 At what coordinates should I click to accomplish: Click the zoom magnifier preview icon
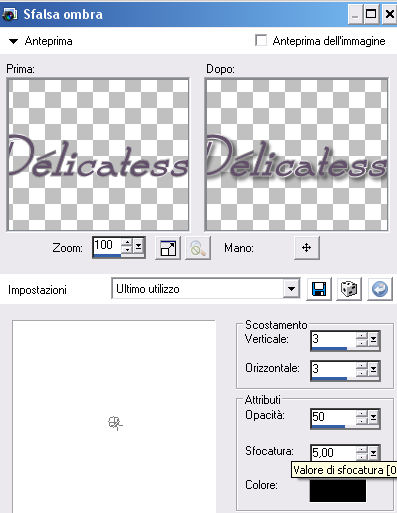click(198, 248)
